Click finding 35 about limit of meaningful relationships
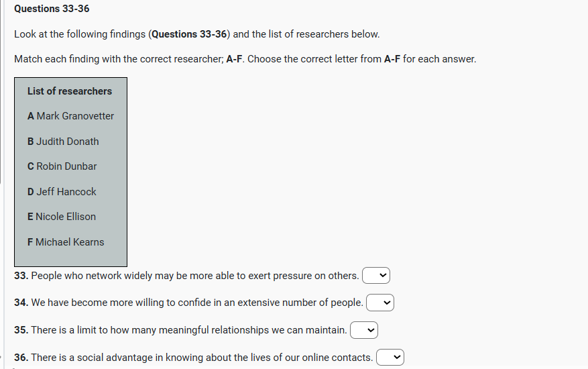Viewport: 588px width, 369px height. 188,330
